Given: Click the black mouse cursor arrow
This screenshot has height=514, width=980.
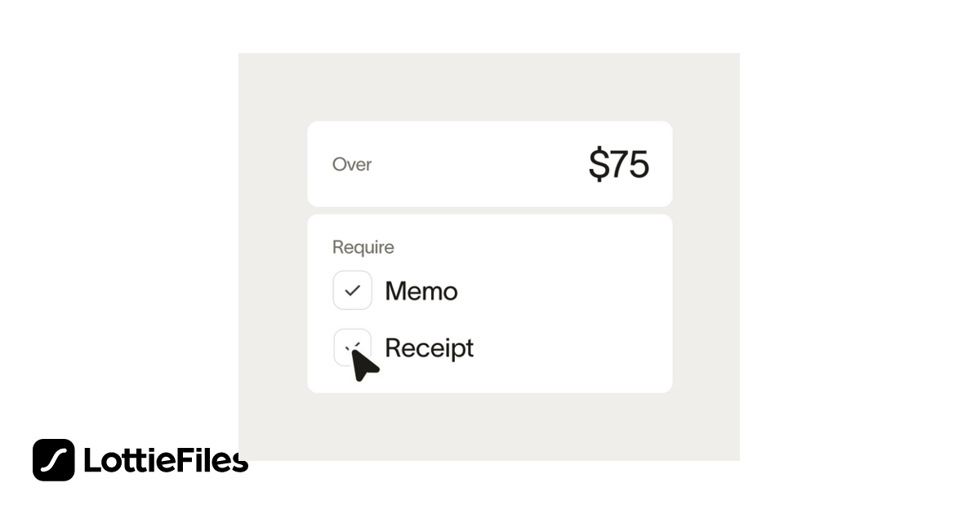Looking at the screenshot, I should 363,366.
